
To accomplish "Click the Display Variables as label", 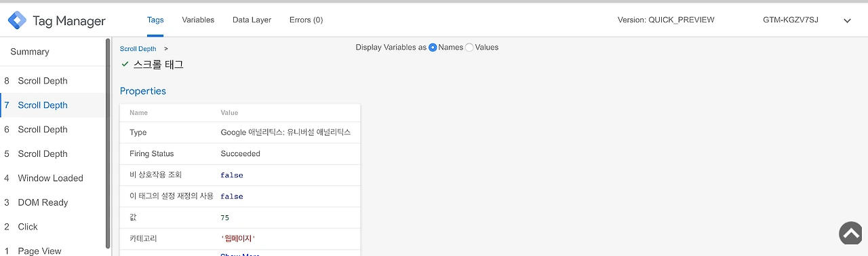I will pos(391,48).
